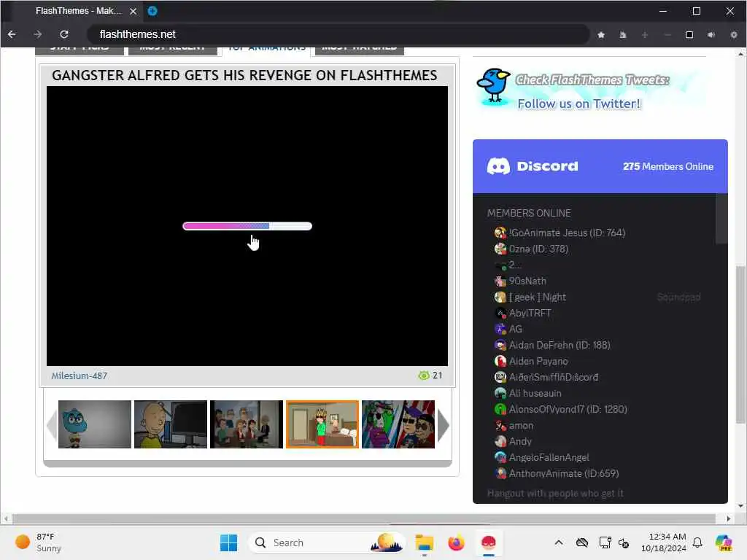Open File Explorer from taskbar
The width and height of the screenshot is (747, 560).
point(424,542)
